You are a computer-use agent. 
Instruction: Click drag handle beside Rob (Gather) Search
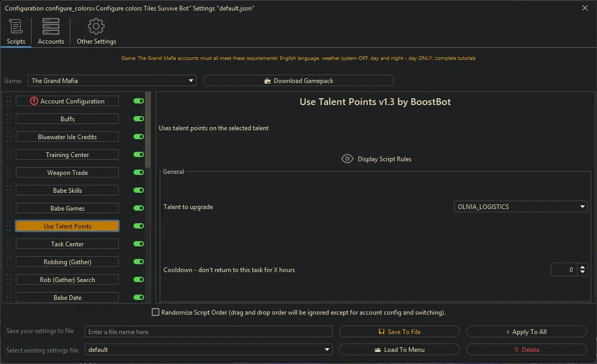click(8, 280)
